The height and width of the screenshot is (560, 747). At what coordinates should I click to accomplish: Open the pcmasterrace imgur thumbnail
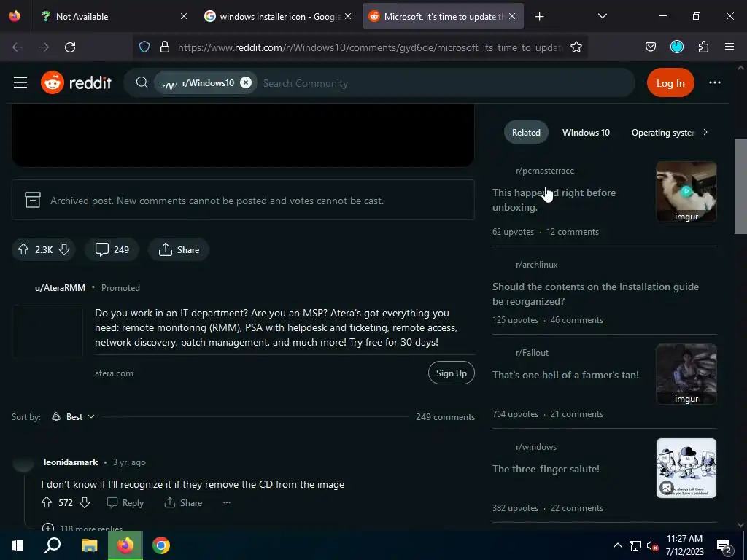pyautogui.click(x=686, y=192)
